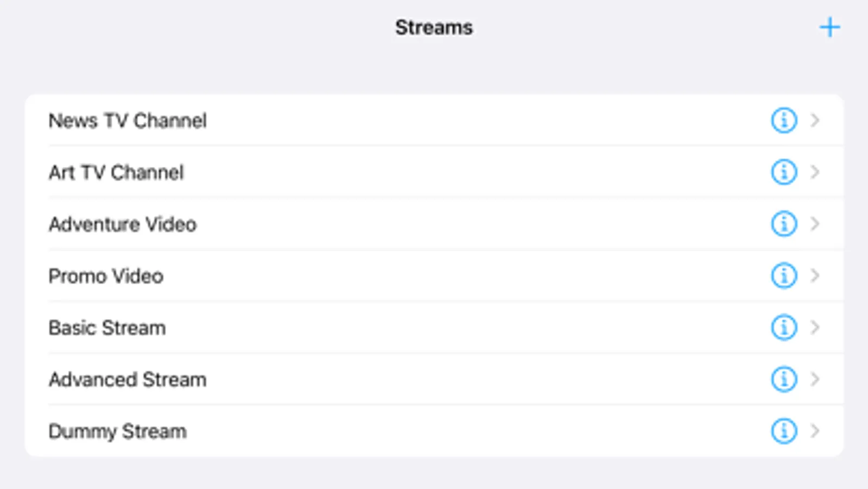Click info icon for Advanced Stream
Screen dimensions: 868x489
tap(784, 379)
